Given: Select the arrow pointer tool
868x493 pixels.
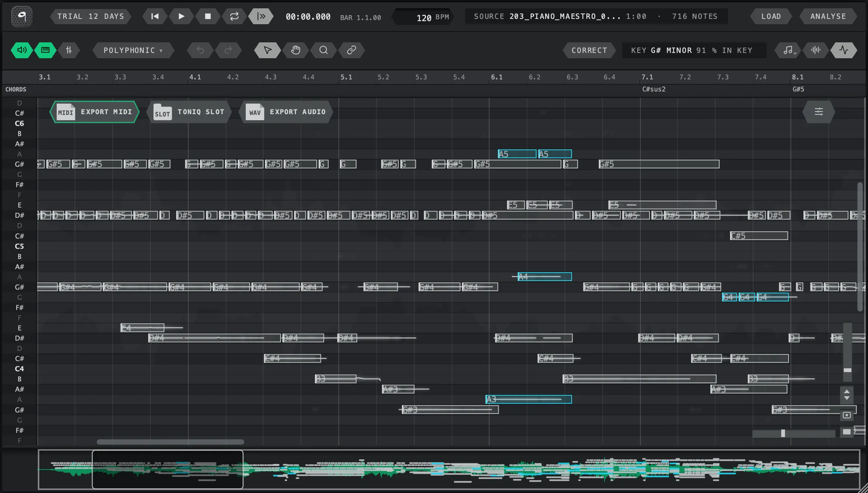Looking at the screenshot, I should (x=267, y=50).
